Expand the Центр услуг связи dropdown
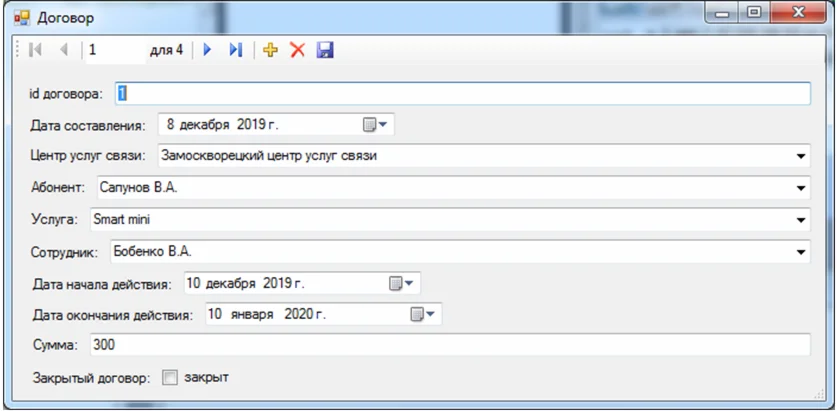The height and width of the screenshot is (411, 837). tap(800, 156)
